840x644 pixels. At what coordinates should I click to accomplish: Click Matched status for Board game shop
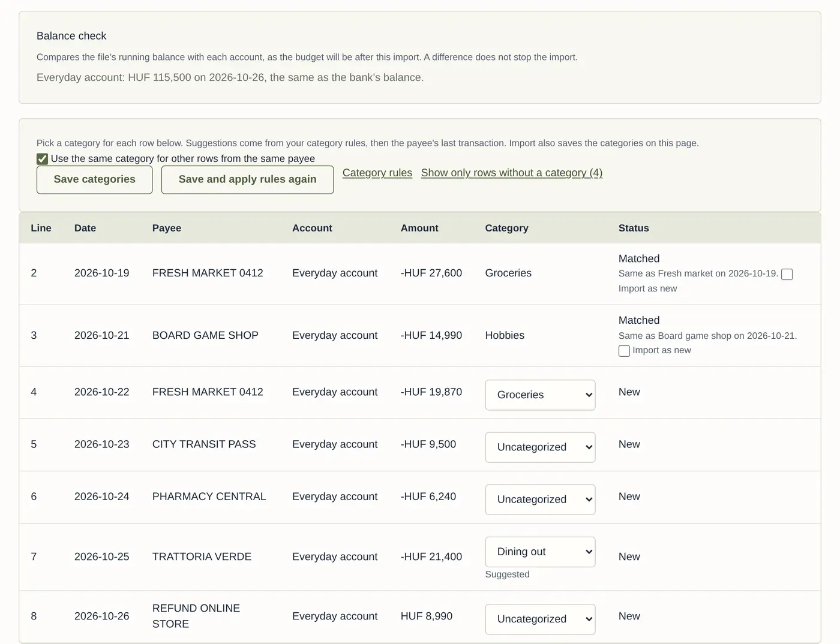pos(639,320)
